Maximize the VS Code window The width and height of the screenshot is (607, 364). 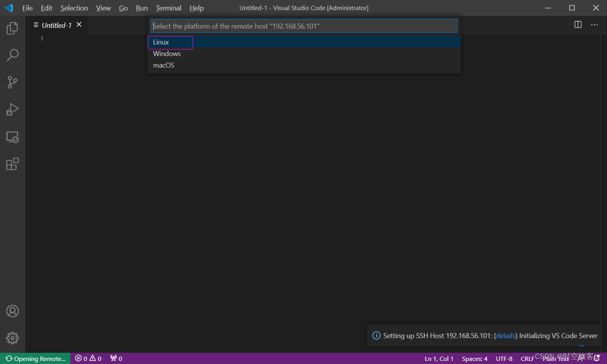[572, 8]
